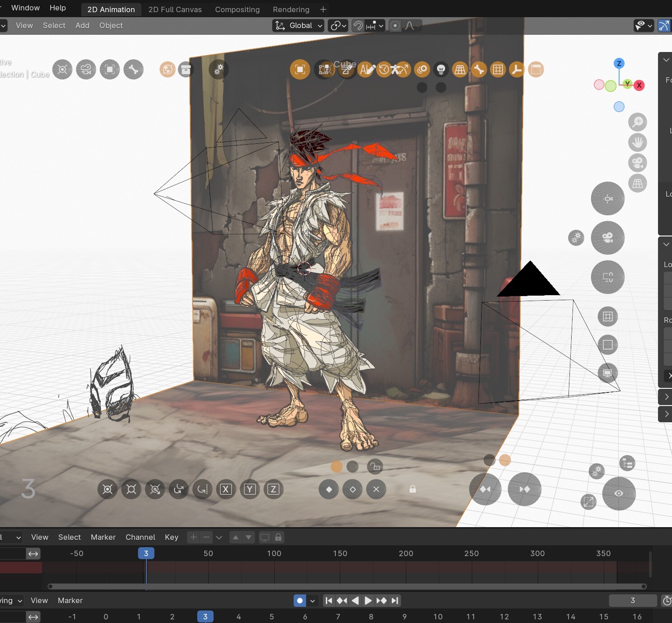
Task: Open the dope sheet Channel menu
Action: click(140, 537)
